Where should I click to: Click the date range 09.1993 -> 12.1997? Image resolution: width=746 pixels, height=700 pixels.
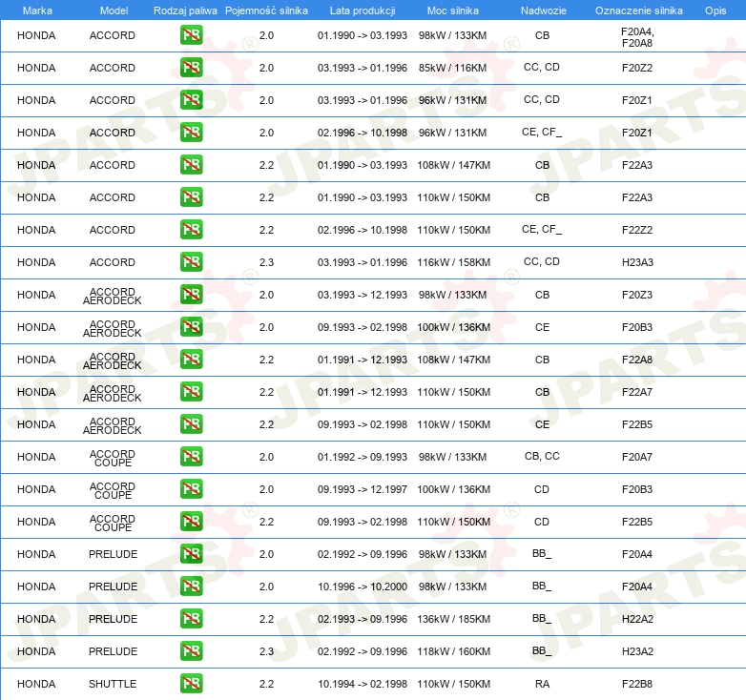363,489
